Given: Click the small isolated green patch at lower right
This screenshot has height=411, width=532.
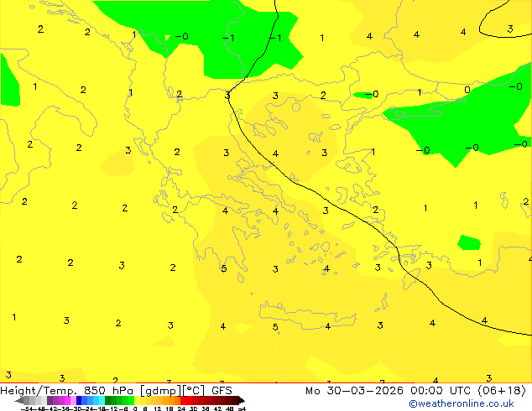Looking at the screenshot, I should pos(468,242).
